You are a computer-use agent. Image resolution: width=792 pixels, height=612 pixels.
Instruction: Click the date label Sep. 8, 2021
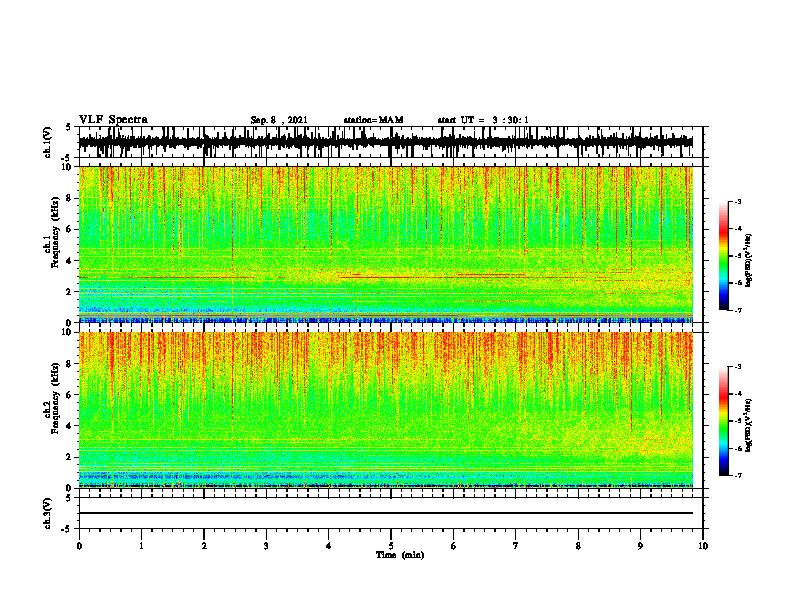tap(279, 120)
